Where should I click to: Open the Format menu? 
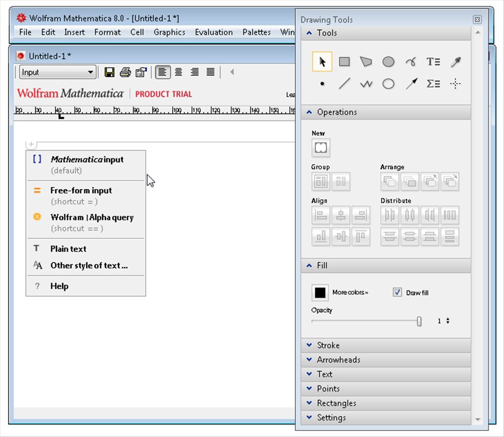pos(107,32)
